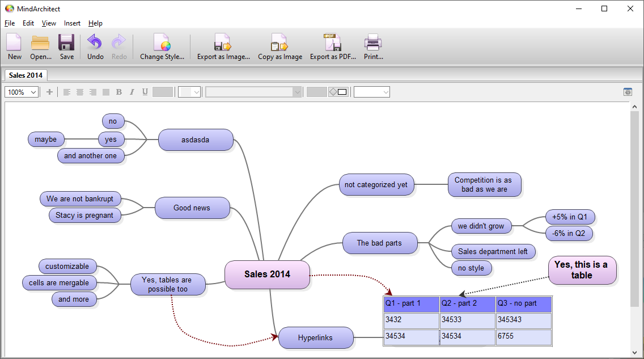Open an existing file via Open icon

(40, 45)
